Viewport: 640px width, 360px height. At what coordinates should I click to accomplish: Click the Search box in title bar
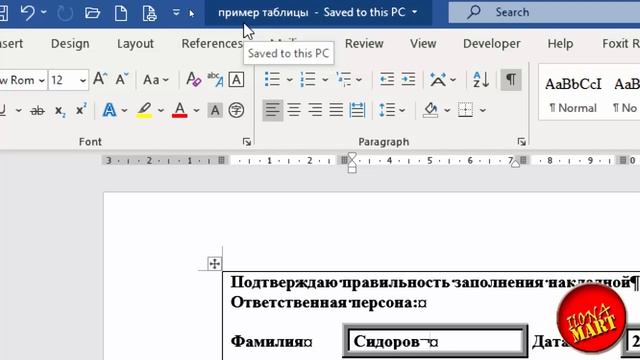[544, 12]
